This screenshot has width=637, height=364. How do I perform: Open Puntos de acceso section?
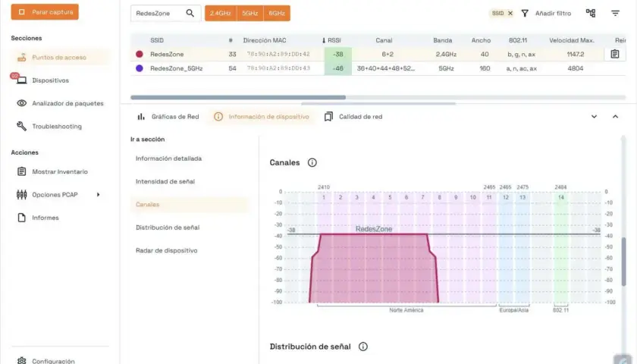coord(60,58)
